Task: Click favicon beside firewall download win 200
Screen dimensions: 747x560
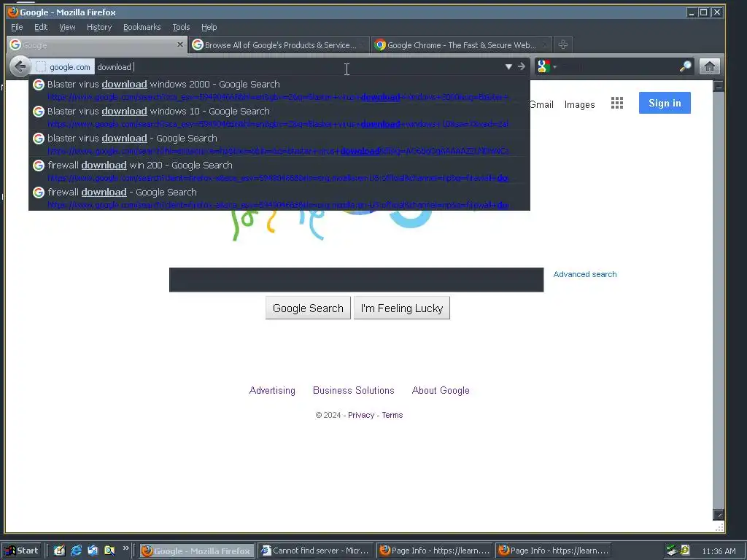Action: 39,166
